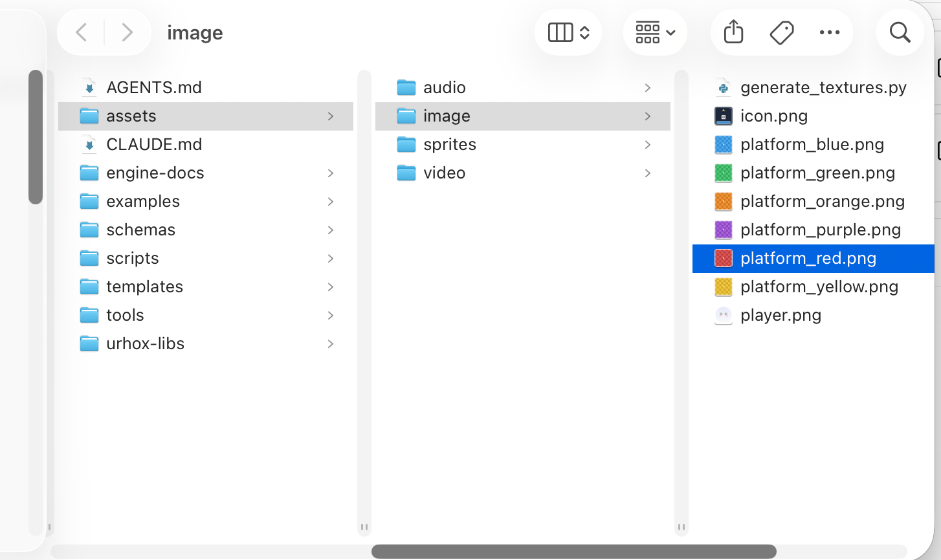Expand the tools folder chevron
Screen dimensions: 941x560
pos(331,315)
